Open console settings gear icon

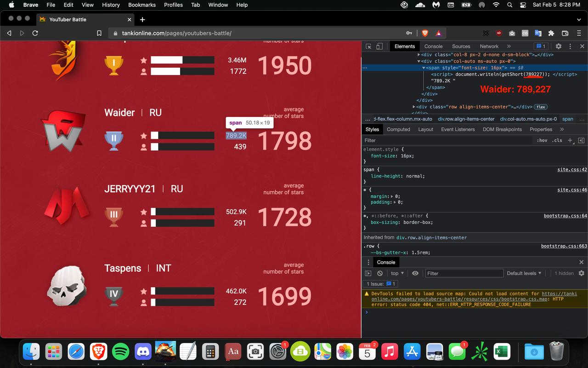click(581, 273)
